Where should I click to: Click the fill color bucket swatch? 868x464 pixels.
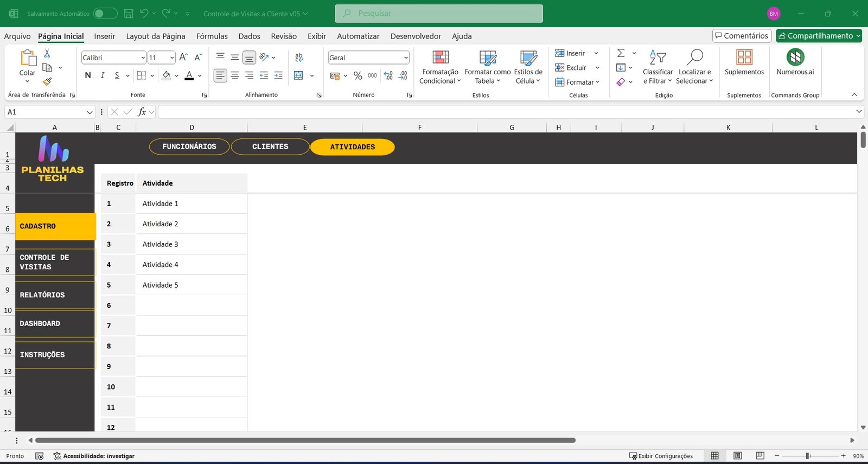(166, 76)
